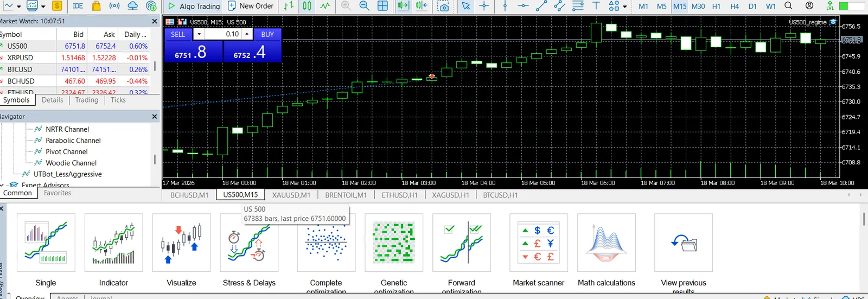
Task: Click the green LVL indicator icon
Action: (829, 6)
